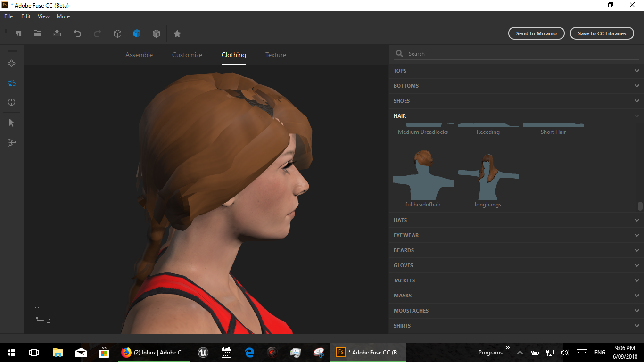Viewport: 644px width, 362px height.
Task: Click the Adobe Fuse CC taskbar button
Action: [368, 353]
